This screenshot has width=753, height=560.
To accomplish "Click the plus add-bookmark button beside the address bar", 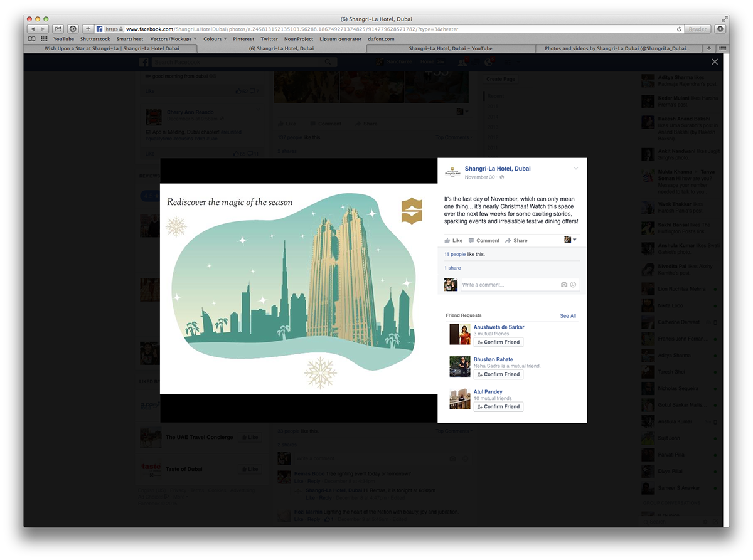I will tap(88, 29).
